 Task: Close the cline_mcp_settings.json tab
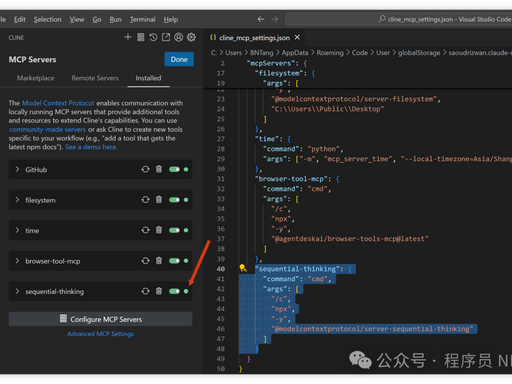pos(297,37)
